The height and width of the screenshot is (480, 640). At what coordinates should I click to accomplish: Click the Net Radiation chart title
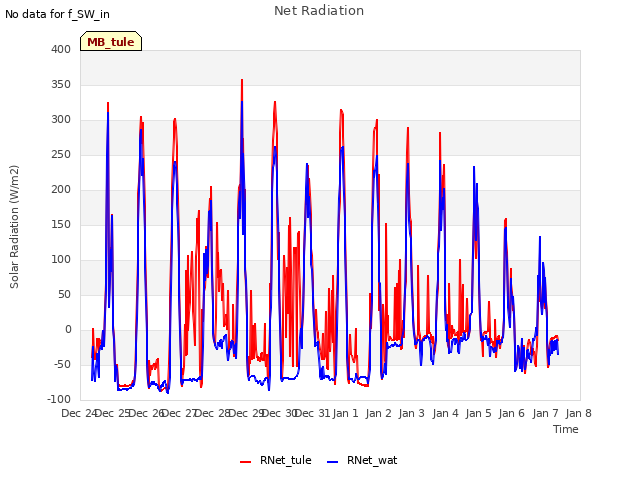coord(319,11)
